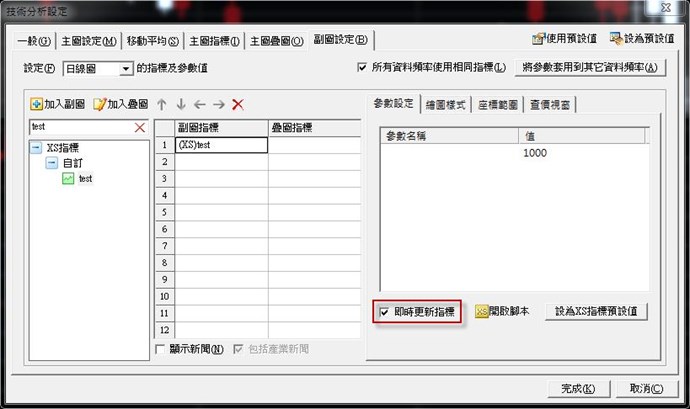Click the 將參數套用到其它資料頻率 button
690x409 pixels.
coord(590,67)
